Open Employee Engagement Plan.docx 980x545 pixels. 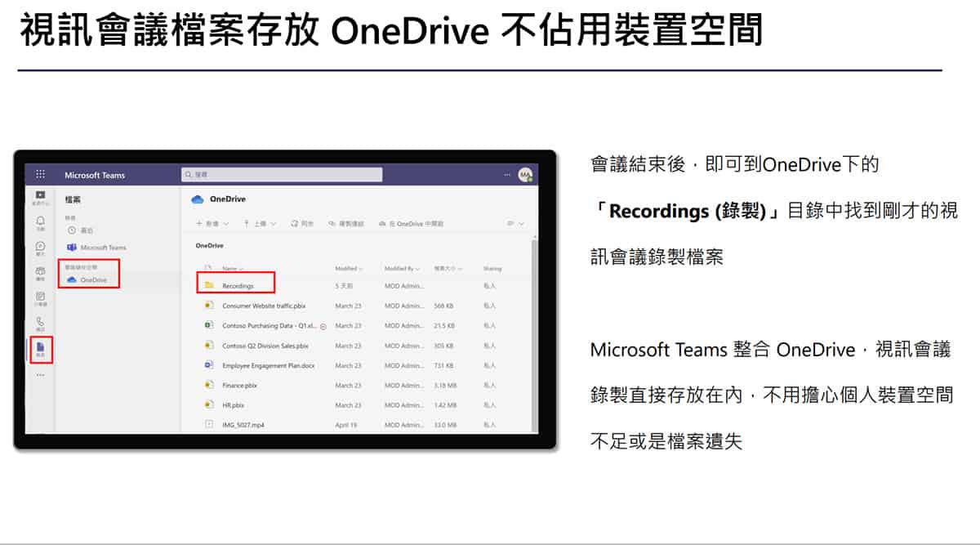tap(268, 365)
